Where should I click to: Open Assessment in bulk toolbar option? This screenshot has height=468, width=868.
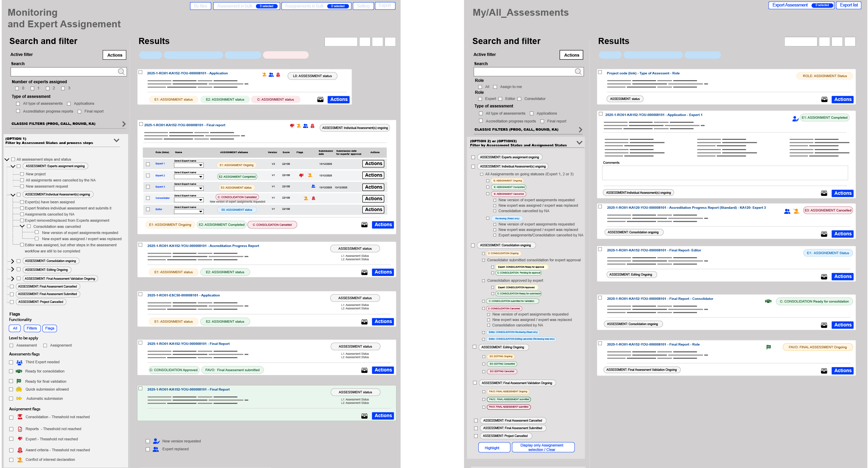[246, 6]
